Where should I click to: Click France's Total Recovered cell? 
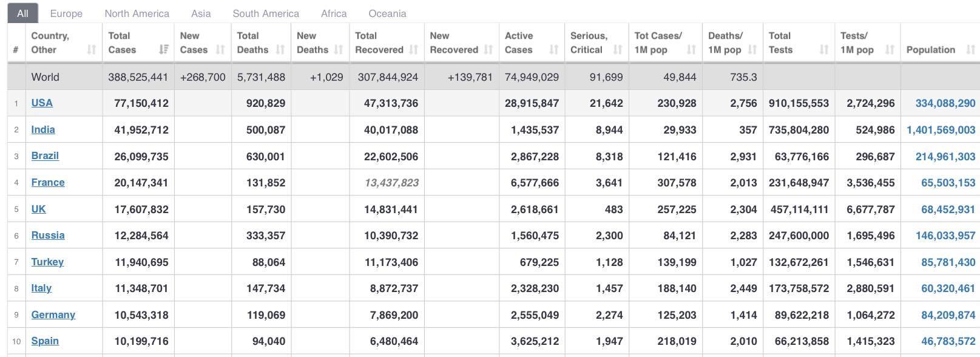pyautogui.click(x=387, y=183)
